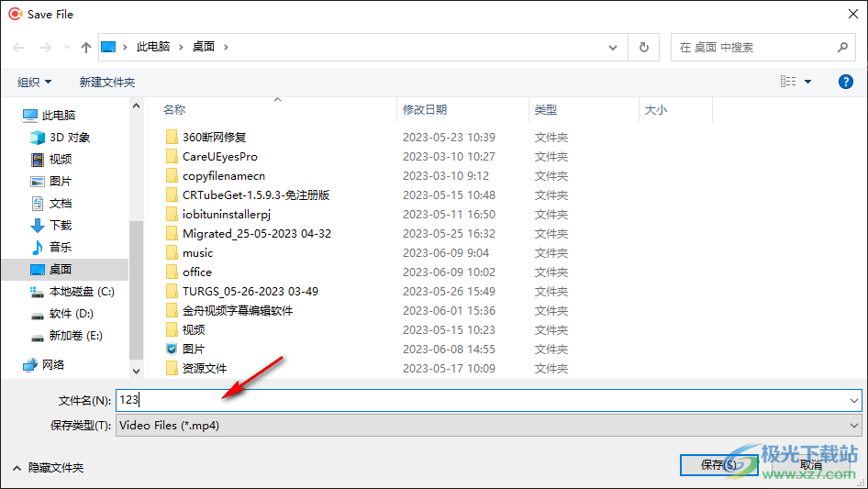Open 下载 in the sidebar

point(61,226)
